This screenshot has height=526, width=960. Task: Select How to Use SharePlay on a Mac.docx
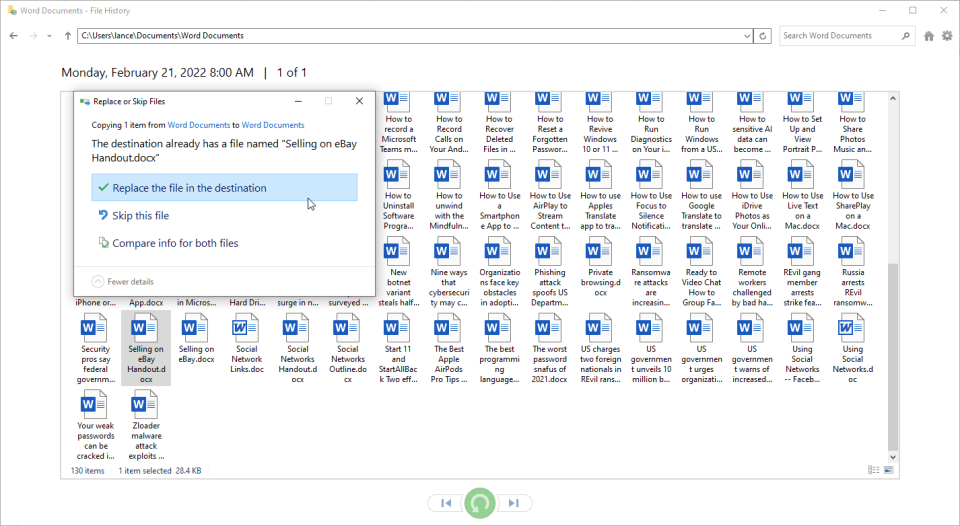click(852, 195)
